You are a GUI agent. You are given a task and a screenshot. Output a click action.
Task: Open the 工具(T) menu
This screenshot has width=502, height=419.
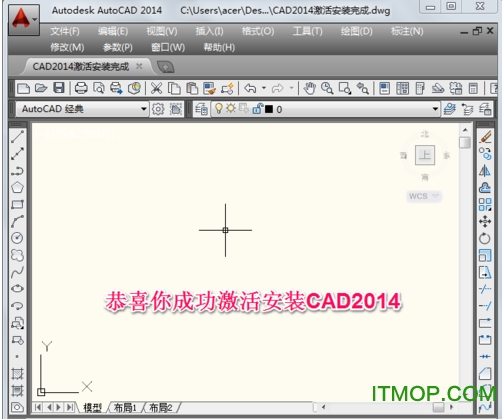coord(308,31)
